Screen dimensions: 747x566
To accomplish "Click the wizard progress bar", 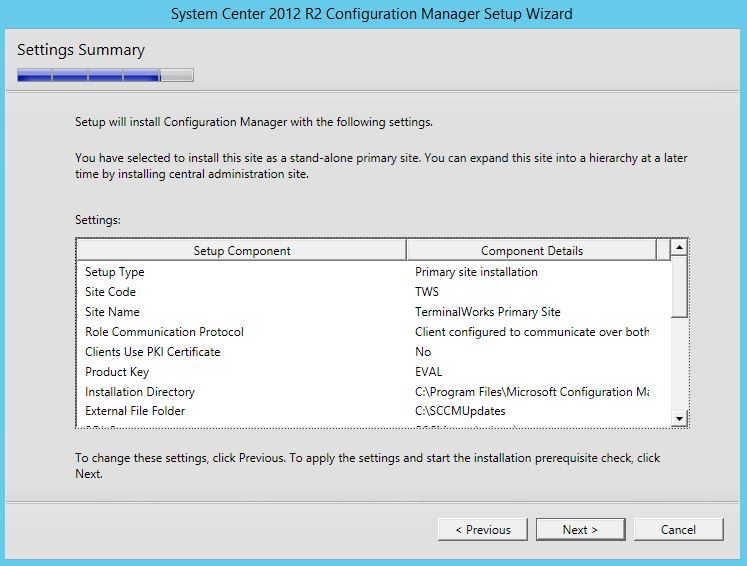I will pos(105,75).
